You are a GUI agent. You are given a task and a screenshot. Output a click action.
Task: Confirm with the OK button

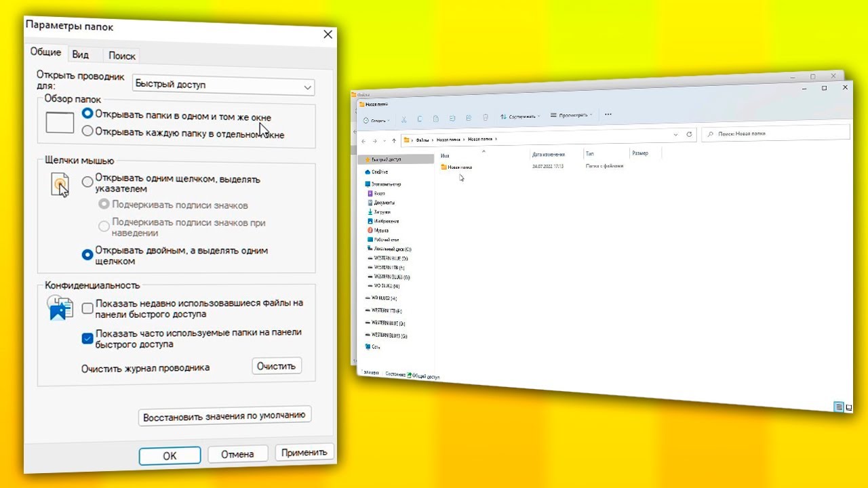coord(170,455)
